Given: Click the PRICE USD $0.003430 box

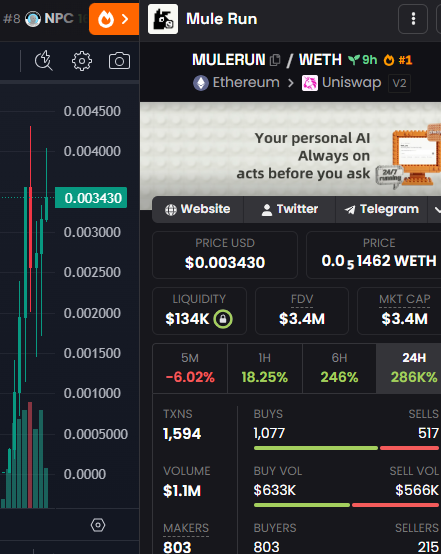Looking at the screenshot, I should point(225,255).
